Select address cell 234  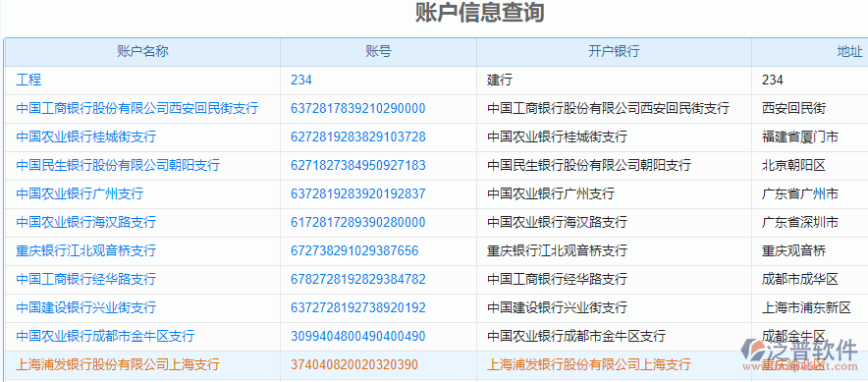tap(810, 80)
